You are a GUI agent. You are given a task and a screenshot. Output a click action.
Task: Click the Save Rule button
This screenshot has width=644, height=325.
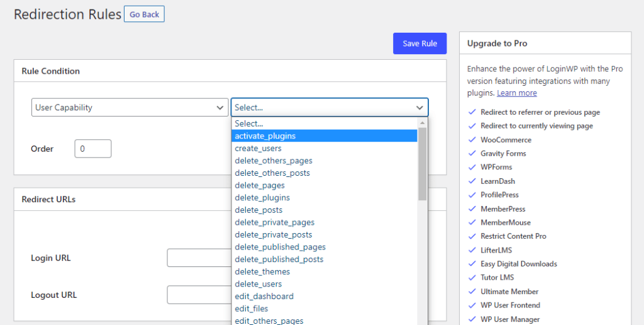tap(419, 43)
